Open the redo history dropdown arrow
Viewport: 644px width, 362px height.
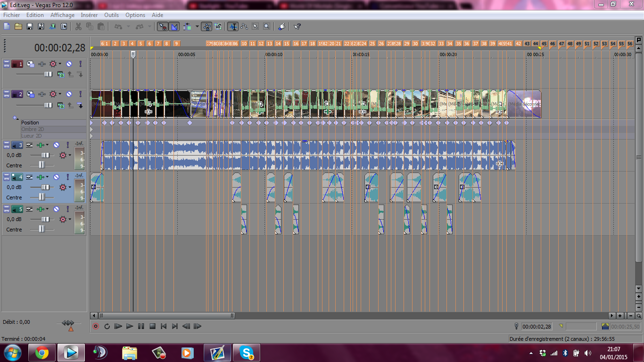coord(149,26)
